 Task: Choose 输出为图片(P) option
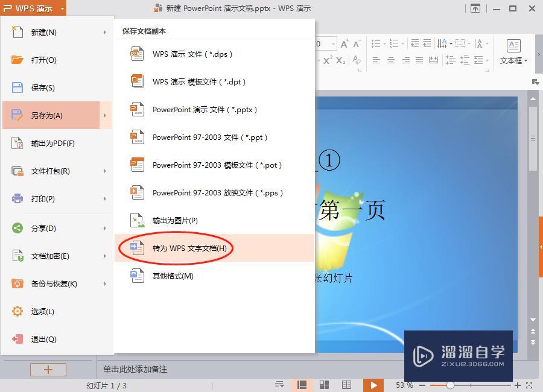pos(215,220)
